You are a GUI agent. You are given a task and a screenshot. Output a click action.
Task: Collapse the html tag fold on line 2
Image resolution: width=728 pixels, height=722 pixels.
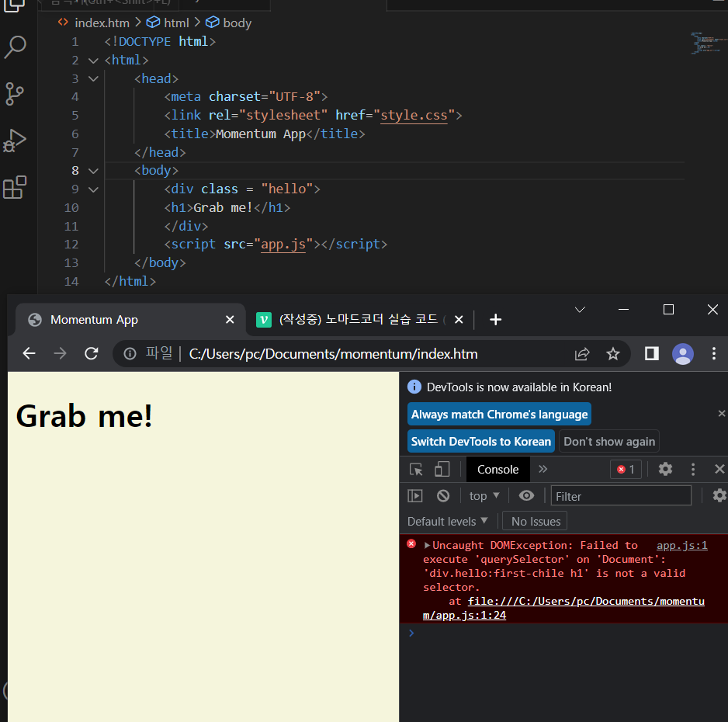point(93,61)
